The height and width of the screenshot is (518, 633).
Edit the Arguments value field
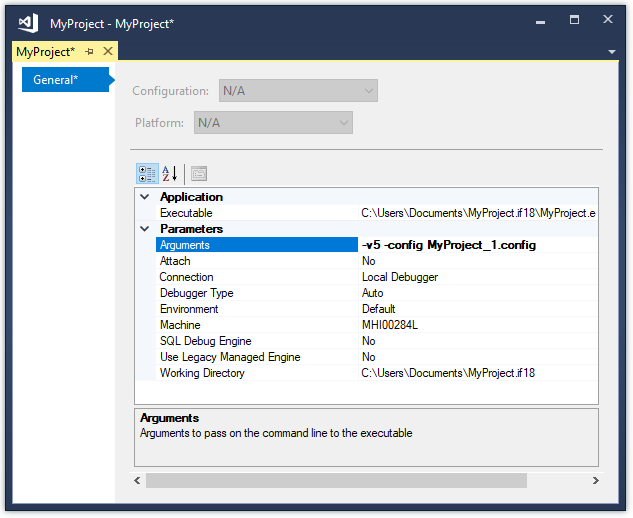[x=478, y=245]
